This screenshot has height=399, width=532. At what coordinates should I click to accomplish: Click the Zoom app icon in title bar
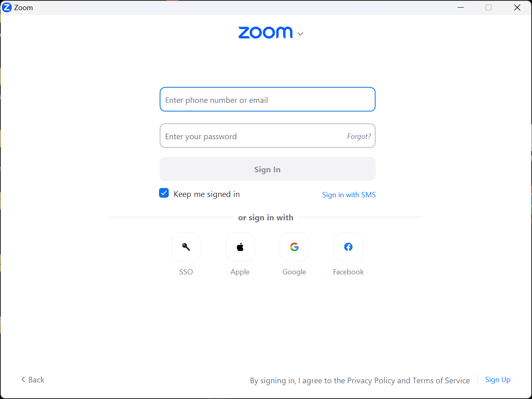pos(7,7)
